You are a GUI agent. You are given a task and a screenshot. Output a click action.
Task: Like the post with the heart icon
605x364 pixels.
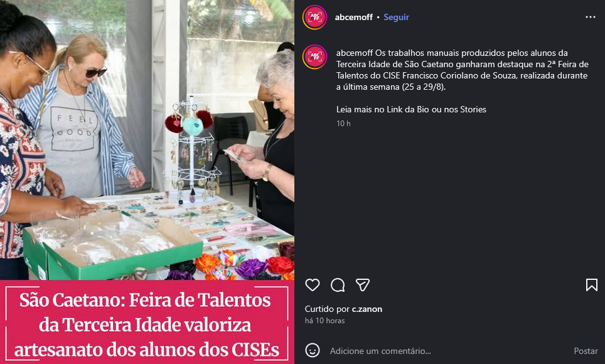coord(312,285)
